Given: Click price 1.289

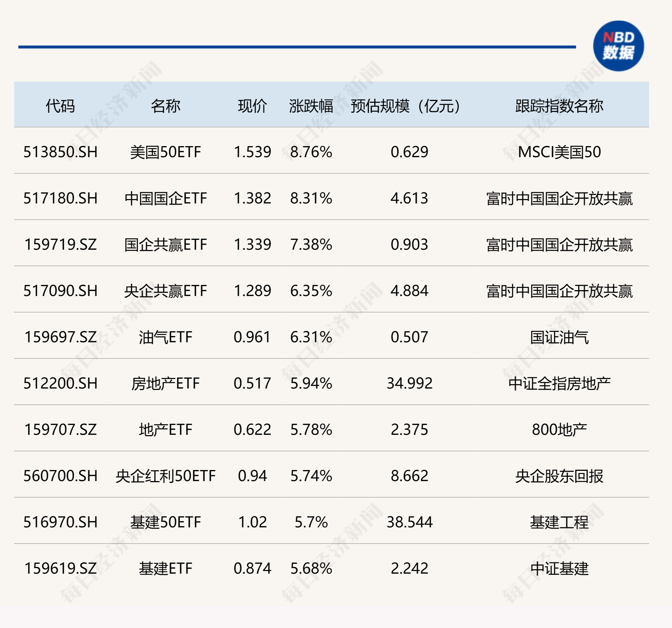Looking at the screenshot, I should [x=253, y=291].
